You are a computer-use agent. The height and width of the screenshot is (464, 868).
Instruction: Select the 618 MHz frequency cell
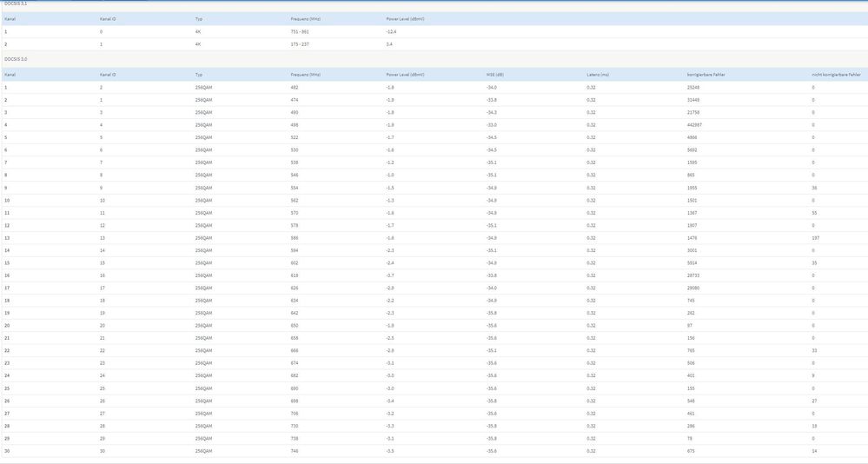pyautogui.click(x=295, y=275)
